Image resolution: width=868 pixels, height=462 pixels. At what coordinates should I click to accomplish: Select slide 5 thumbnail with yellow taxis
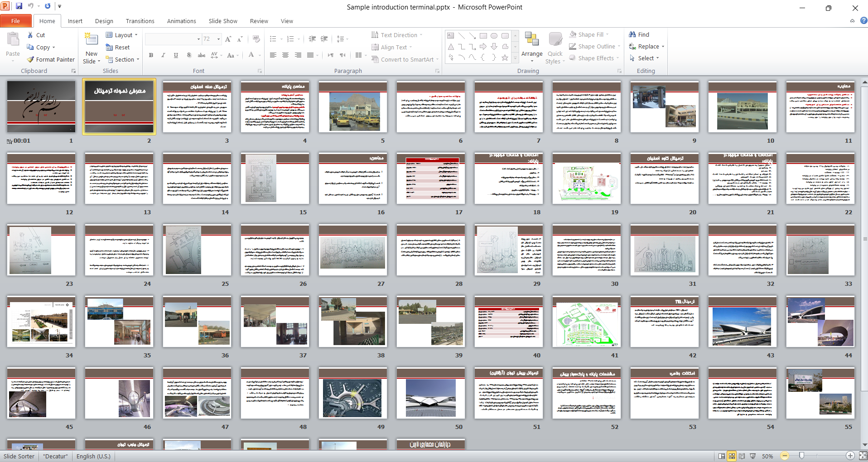coord(353,107)
